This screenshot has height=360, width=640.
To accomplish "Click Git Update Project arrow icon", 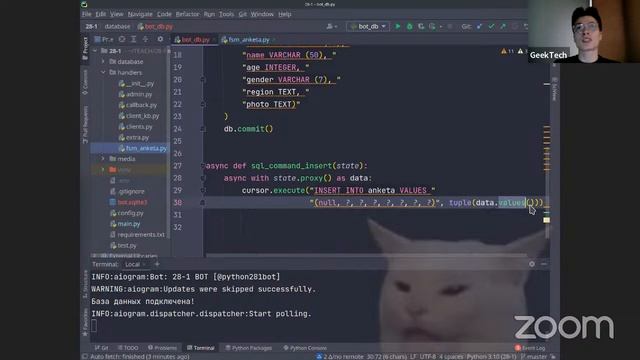I will pyautogui.click(x=480, y=27).
